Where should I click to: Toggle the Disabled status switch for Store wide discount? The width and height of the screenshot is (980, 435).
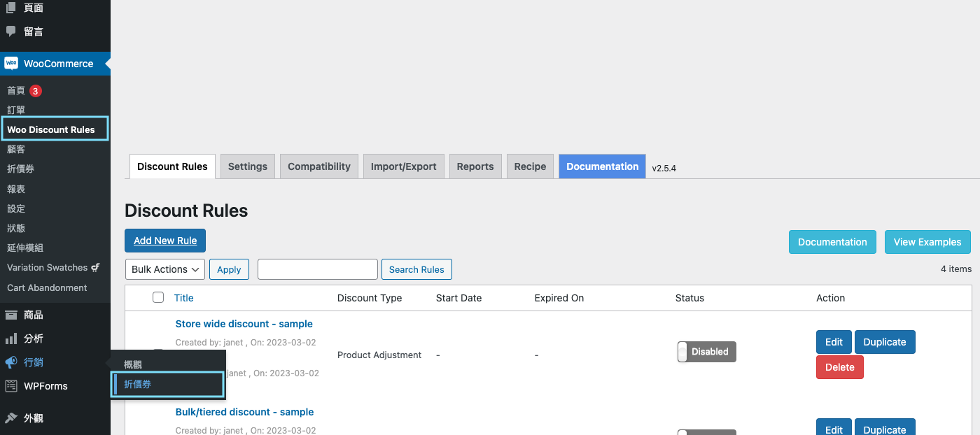(x=707, y=352)
